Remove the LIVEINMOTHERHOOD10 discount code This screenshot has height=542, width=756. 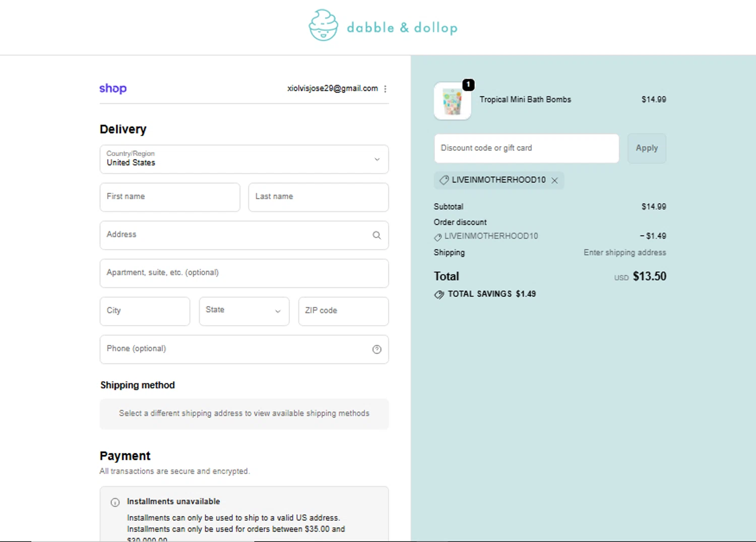point(554,180)
